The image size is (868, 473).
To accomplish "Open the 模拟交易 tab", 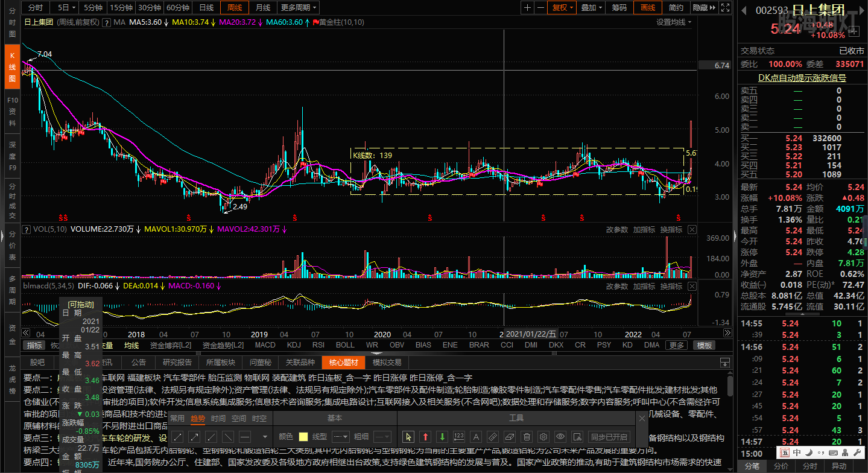I will pos(387,363).
